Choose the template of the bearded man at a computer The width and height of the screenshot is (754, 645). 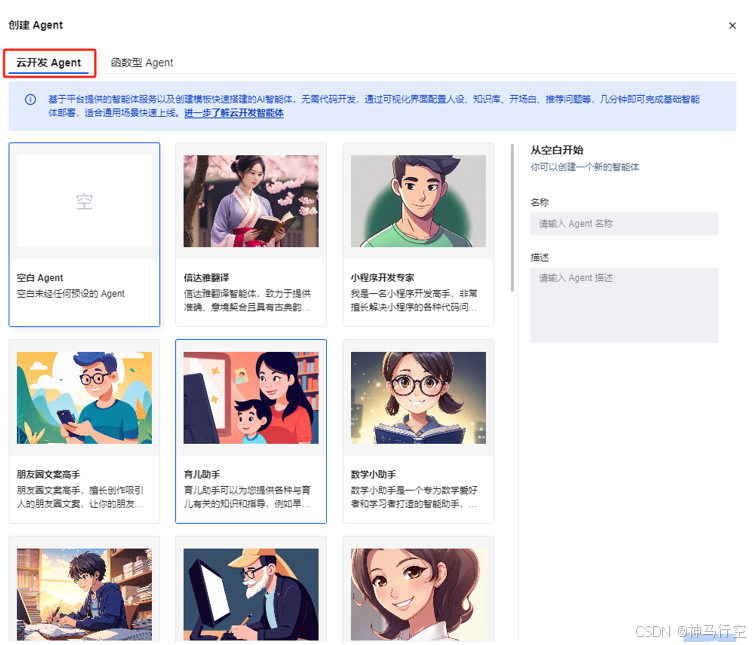(x=251, y=594)
